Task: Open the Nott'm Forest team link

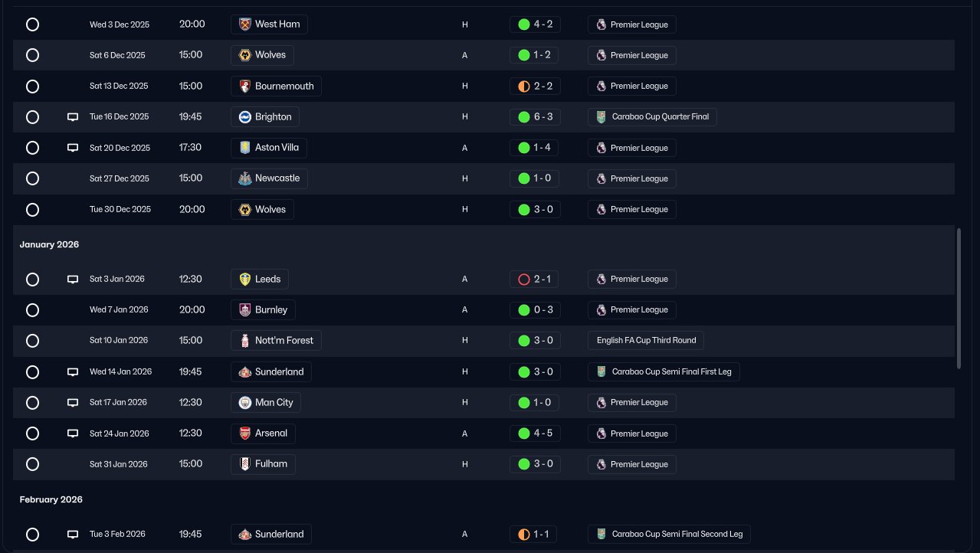Action: [x=284, y=341]
